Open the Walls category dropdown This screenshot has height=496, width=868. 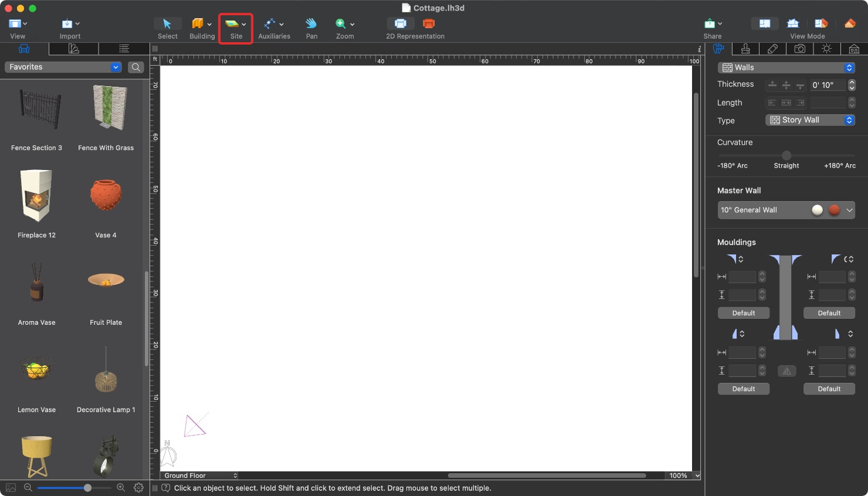click(786, 67)
